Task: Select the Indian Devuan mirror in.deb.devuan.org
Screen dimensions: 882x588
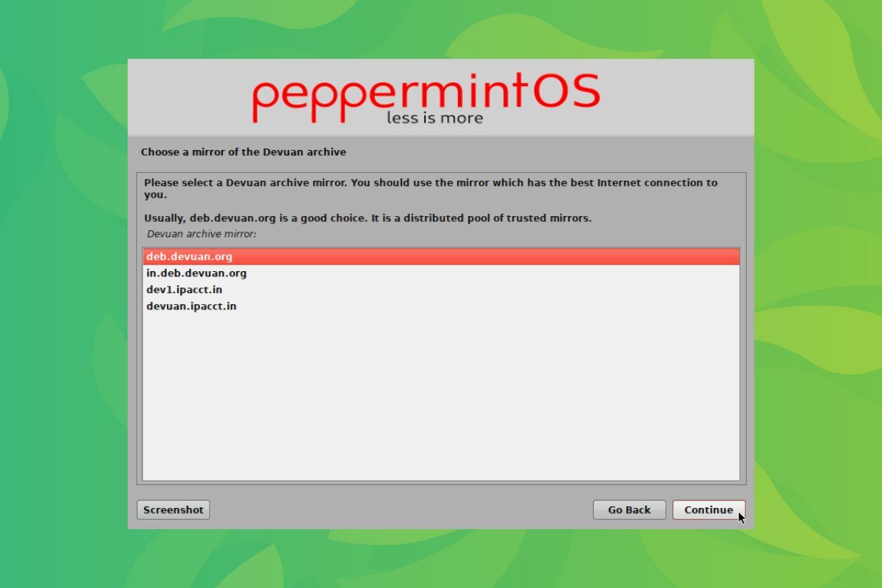Action: 196,273
